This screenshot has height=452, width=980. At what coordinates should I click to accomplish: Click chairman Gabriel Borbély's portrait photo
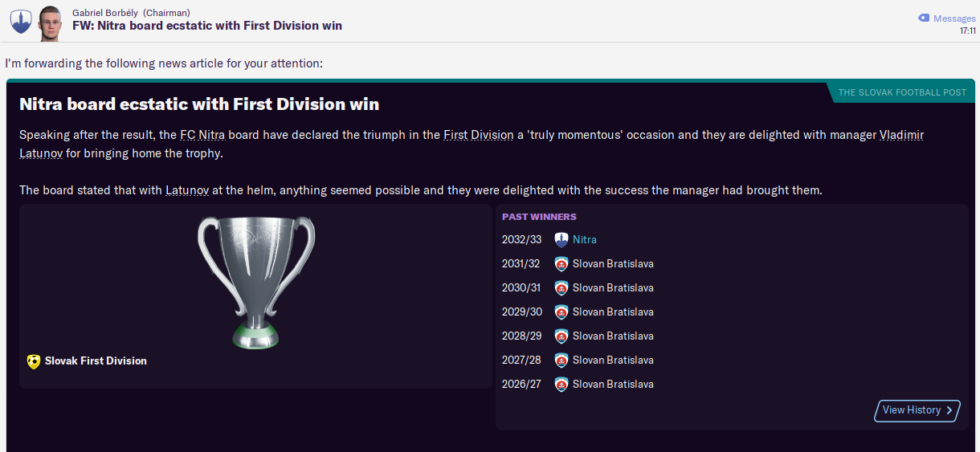coord(50,22)
